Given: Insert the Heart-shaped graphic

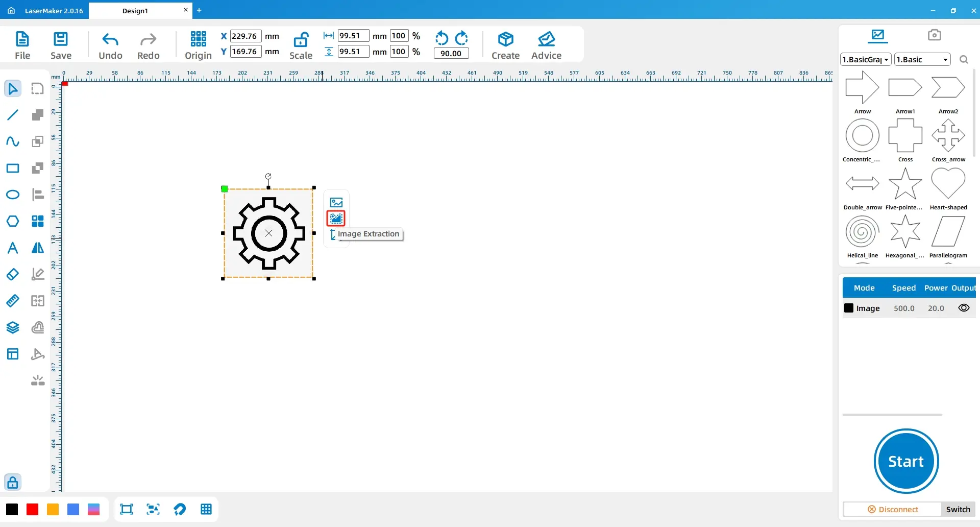Looking at the screenshot, I should [x=948, y=188].
